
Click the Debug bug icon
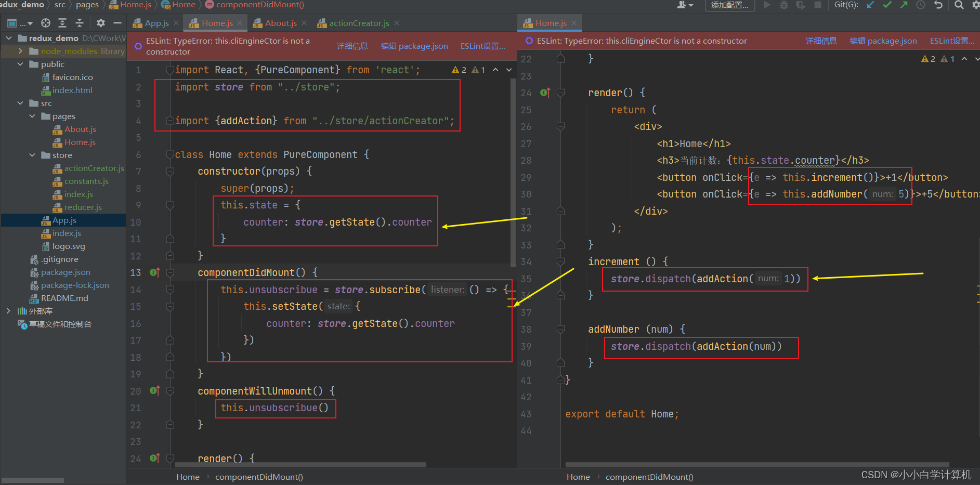tap(784, 5)
